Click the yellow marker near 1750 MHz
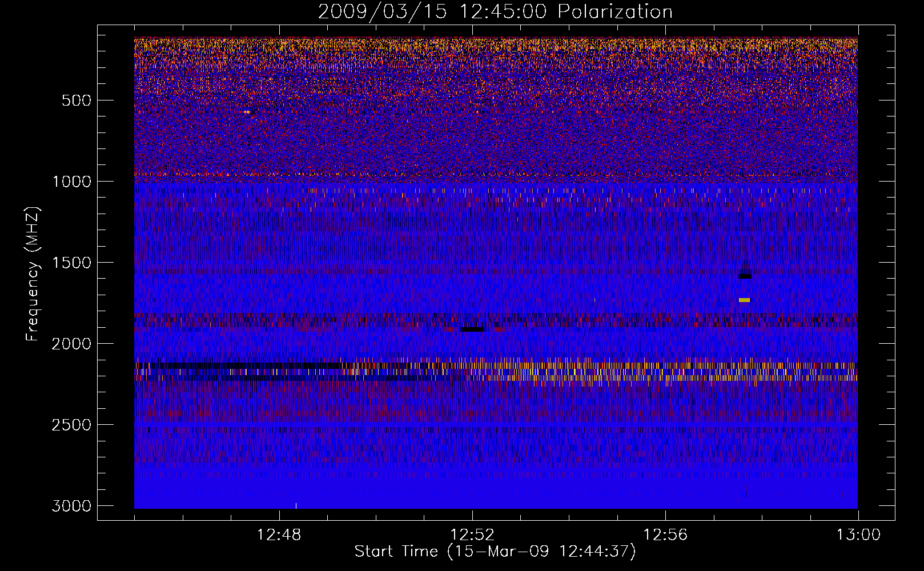 744,300
